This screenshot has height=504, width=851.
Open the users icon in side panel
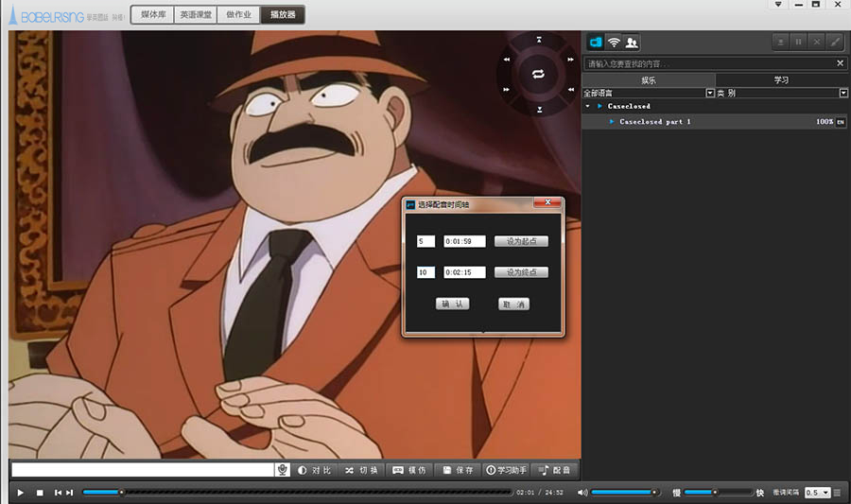point(632,42)
